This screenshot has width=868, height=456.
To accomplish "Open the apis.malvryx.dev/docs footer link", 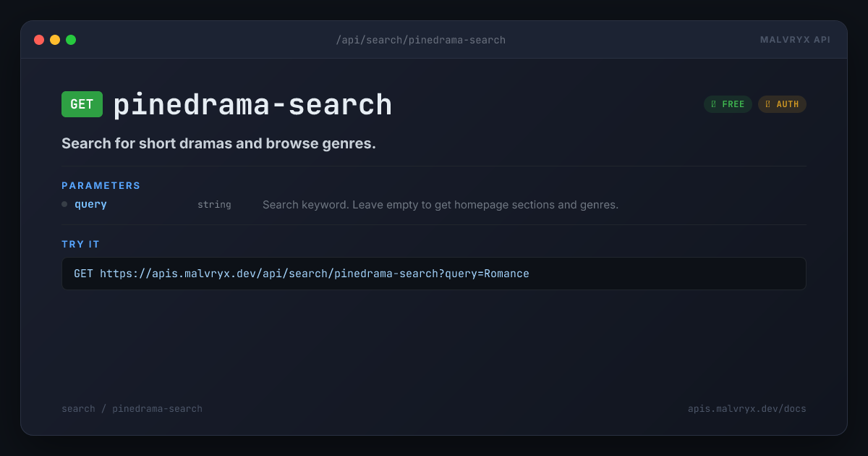I will point(747,409).
